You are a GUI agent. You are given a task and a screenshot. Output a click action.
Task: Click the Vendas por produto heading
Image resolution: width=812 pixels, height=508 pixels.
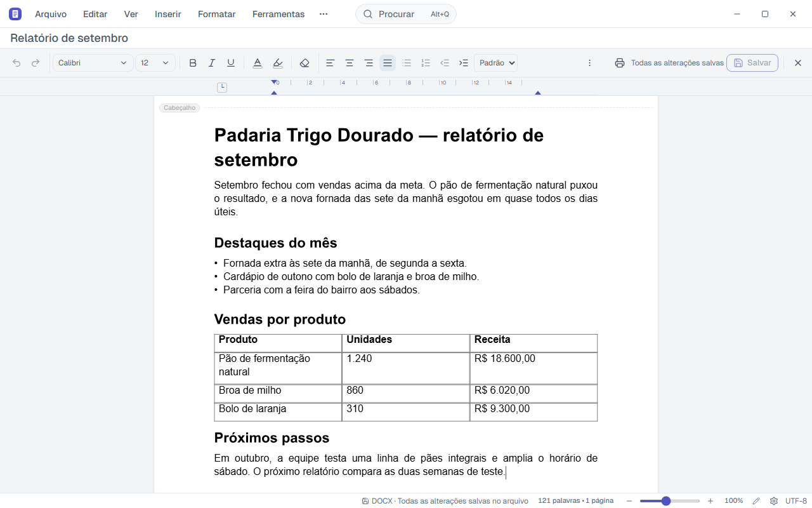click(280, 319)
